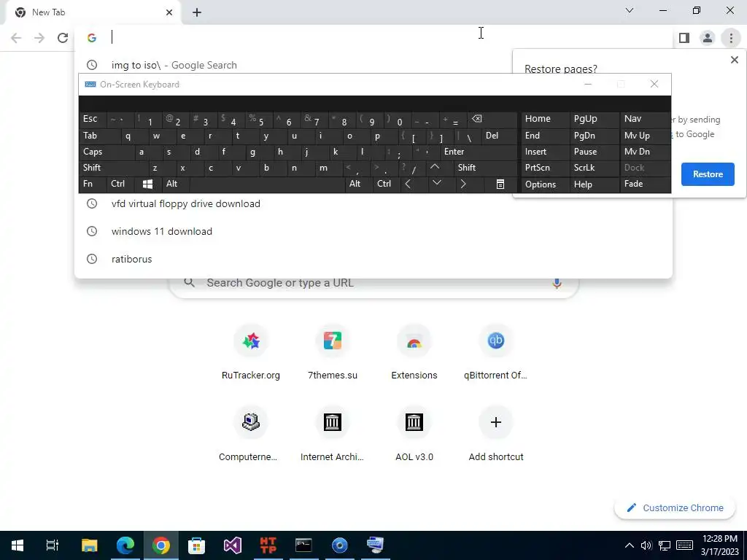Open qBittorrent shortcut tile

coord(495,351)
